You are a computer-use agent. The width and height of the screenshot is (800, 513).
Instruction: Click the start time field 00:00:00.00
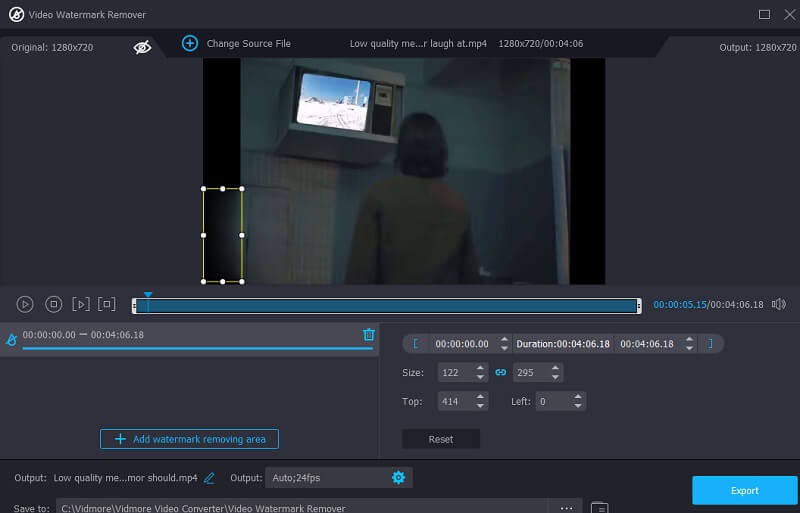(x=462, y=344)
